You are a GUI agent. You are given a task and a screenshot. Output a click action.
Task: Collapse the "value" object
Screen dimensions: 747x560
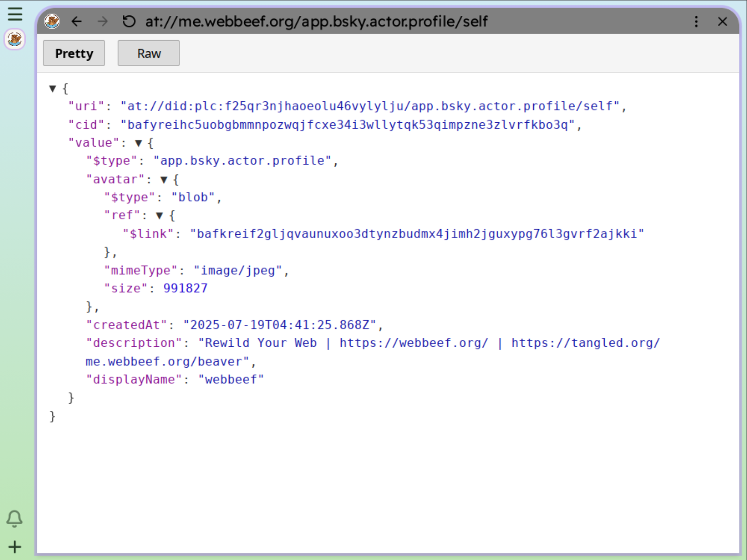(138, 143)
